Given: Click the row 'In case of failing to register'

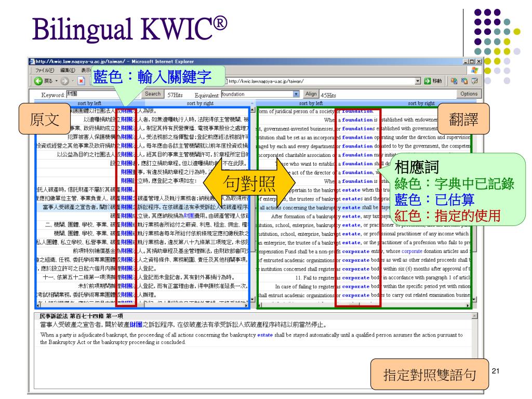Looking at the screenshot, I should pyautogui.click(x=365, y=286).
